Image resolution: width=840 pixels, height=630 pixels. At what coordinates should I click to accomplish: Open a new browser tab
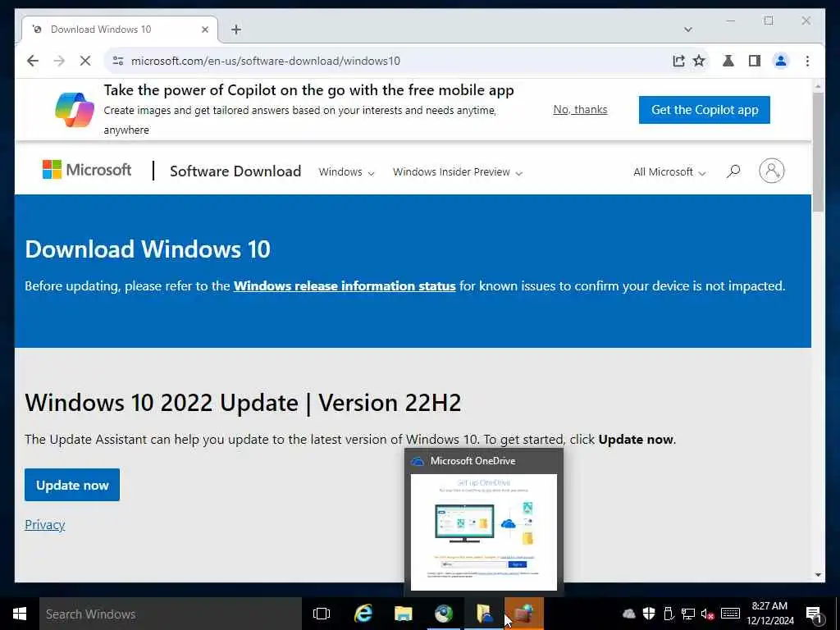point(236,30)
